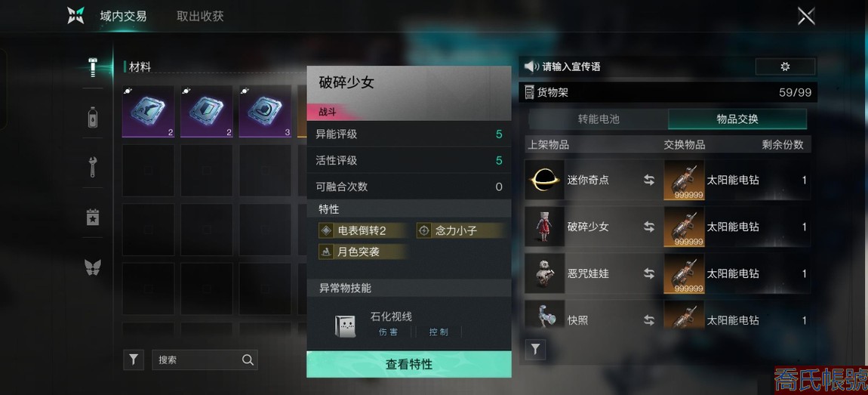Click the settings gear next to slogan
This screenshot has height=395, width=868.
click(785, 66)
